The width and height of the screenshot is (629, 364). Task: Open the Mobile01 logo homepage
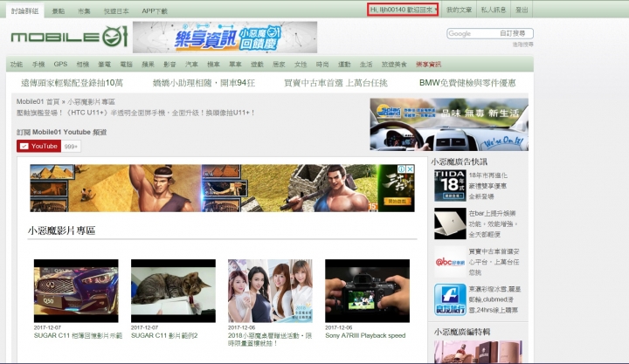pyautogui.click(x=69, y=37)
